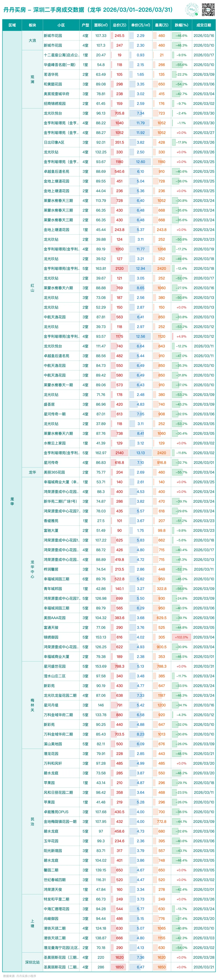The height and width of the screenshot is (980, 218).
Task: Click community name 卓能雅苑OPUS
Action: tap(56, 812)
